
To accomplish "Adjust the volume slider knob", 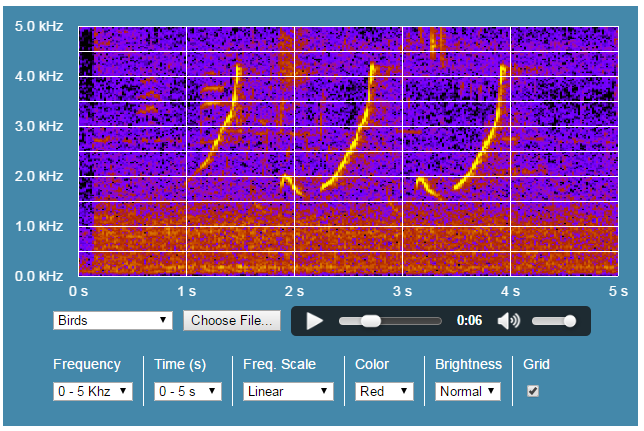I will click(570, 321).
